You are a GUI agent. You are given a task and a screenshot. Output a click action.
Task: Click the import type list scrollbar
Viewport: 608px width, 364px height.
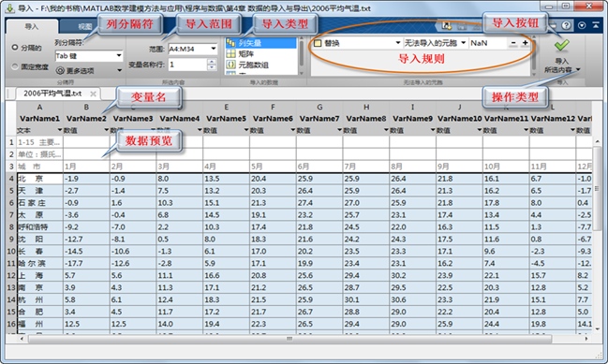[302, 56]
